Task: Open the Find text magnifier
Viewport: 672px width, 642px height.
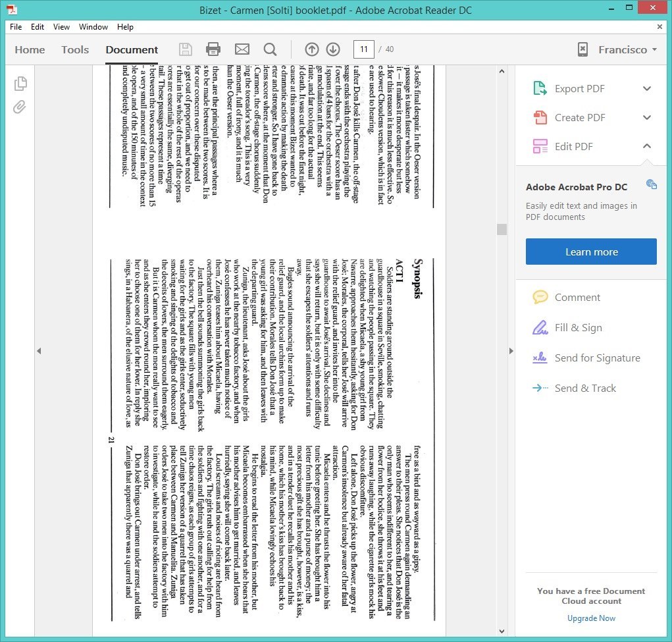Action: [270, 49]
